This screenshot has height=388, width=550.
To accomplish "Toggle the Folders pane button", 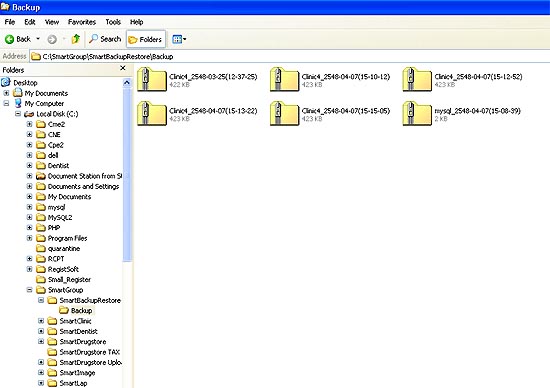I will 146,39.
